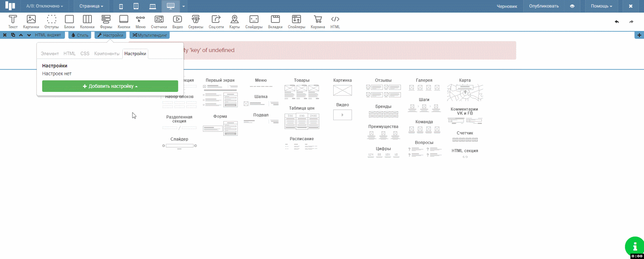Screen dimensions: 644x259
Task: Expand the A/B: Отключено dropdown
Action: [44, 6]
